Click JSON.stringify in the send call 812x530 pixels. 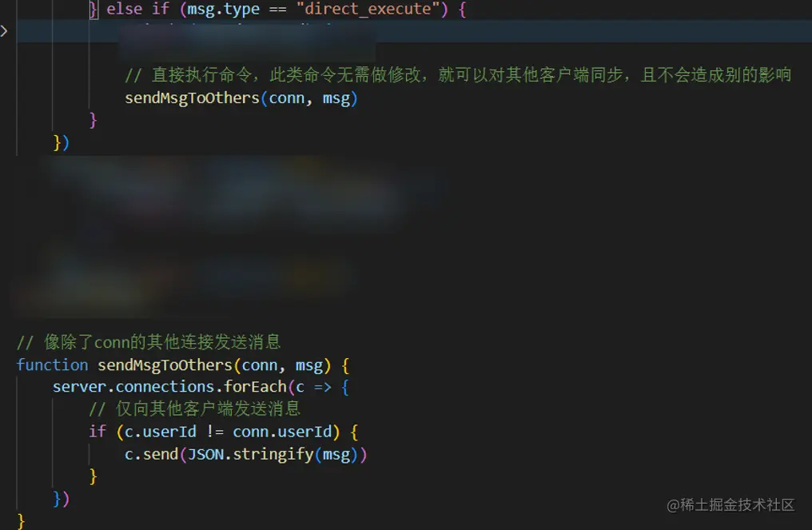[x=250, y=454]
